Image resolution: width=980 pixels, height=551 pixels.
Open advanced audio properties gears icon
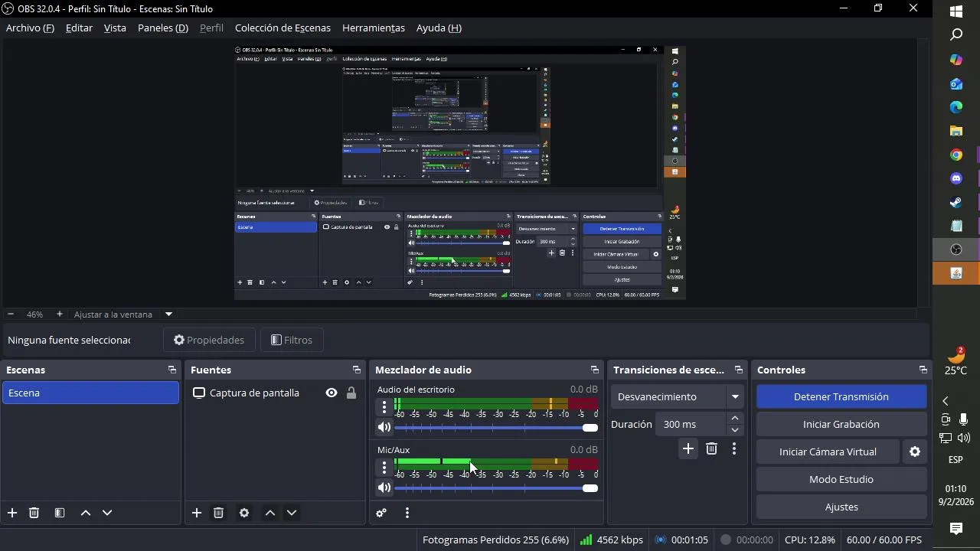coord(381,513)
